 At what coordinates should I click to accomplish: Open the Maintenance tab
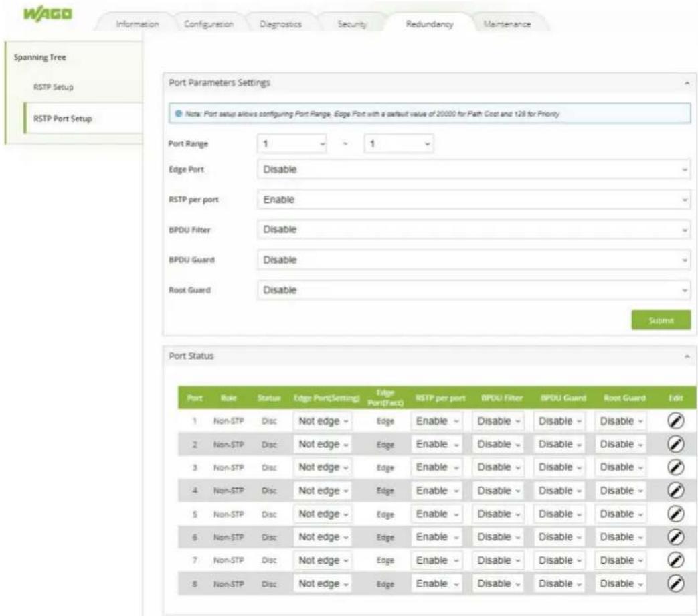(x=507, y=24)
